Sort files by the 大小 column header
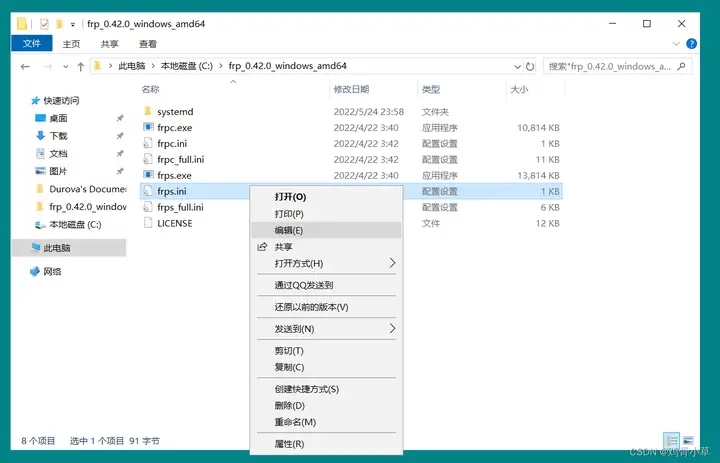The image size is (720, 463). [519, 90]
